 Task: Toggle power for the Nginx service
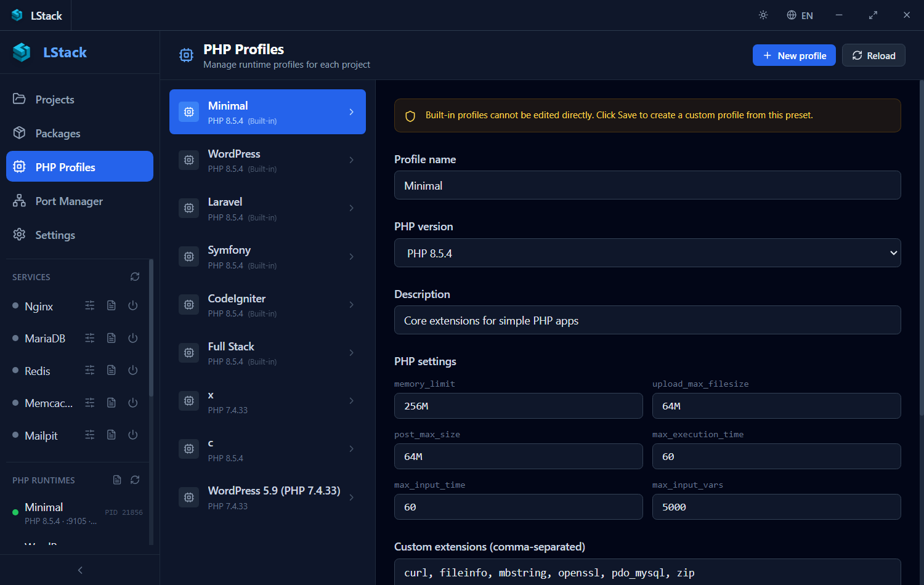pos(133,306)
